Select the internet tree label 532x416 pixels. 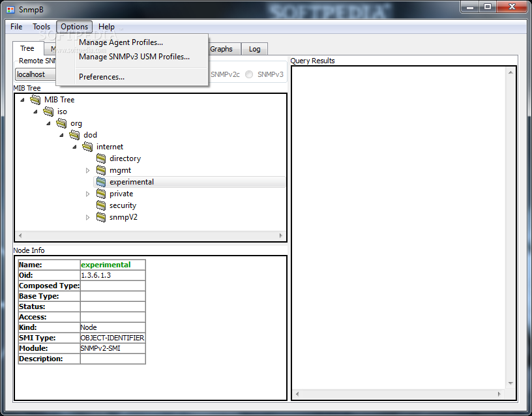click(110, 147)
